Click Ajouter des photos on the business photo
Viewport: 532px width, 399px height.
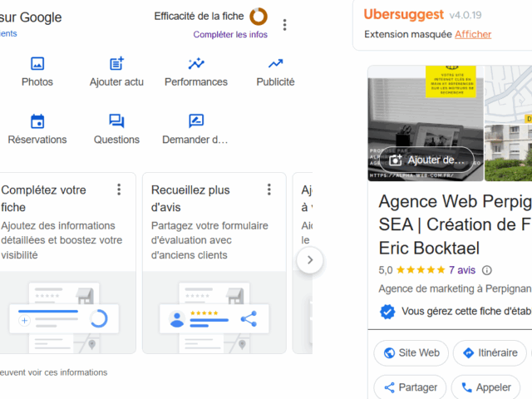click(421, 160)
